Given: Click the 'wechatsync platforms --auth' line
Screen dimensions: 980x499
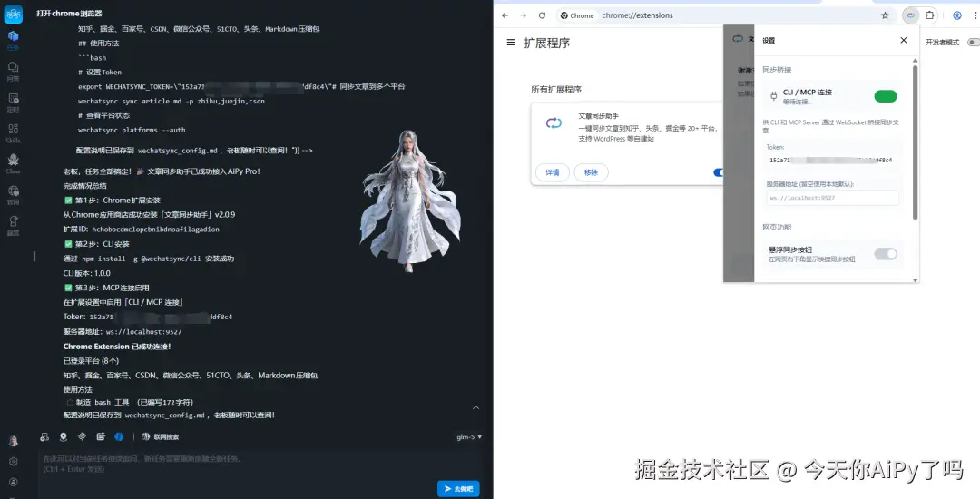Looking at the screenshot, I should 132,130.
